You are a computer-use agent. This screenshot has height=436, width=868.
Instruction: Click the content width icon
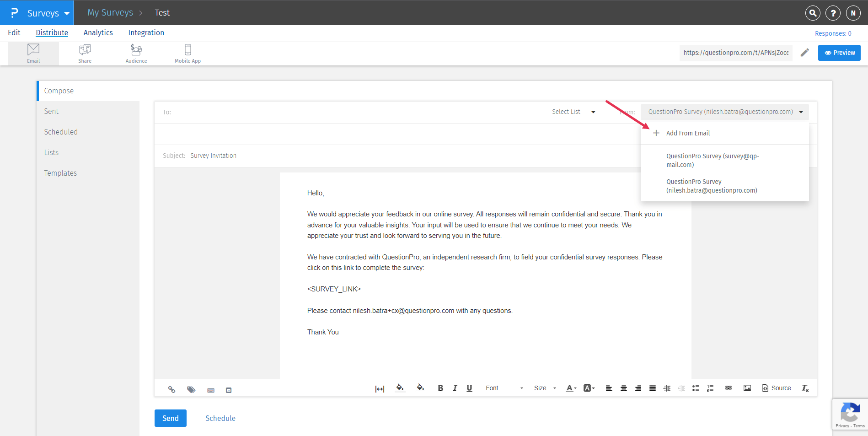[x=380, y=388]
